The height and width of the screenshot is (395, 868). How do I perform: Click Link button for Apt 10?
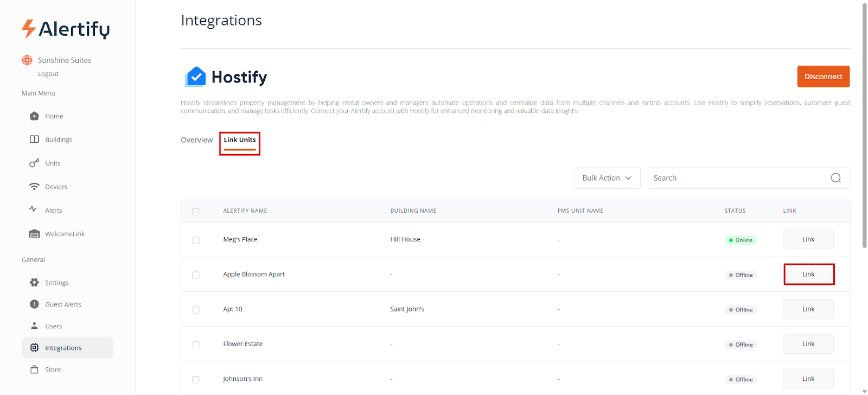[808, 309]
